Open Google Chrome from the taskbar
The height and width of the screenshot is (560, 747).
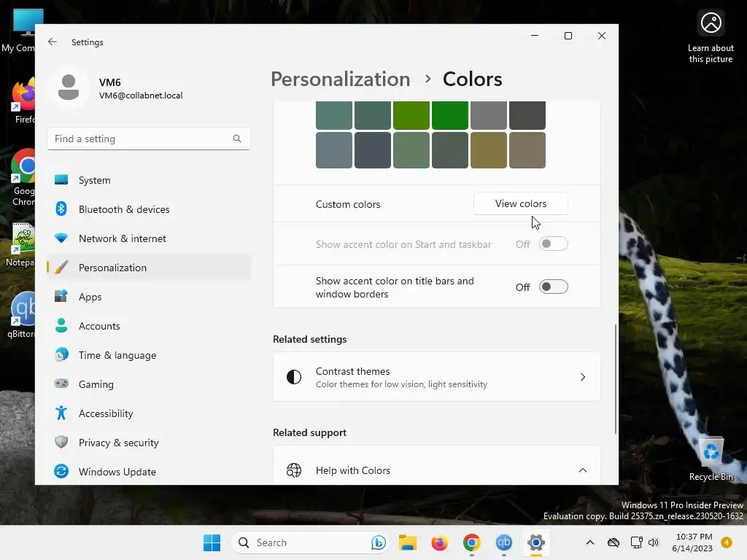472,542
